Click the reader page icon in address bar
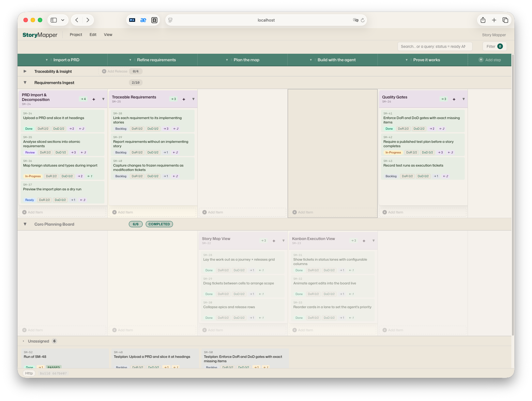The image size is (532, 401). point(170,20)
